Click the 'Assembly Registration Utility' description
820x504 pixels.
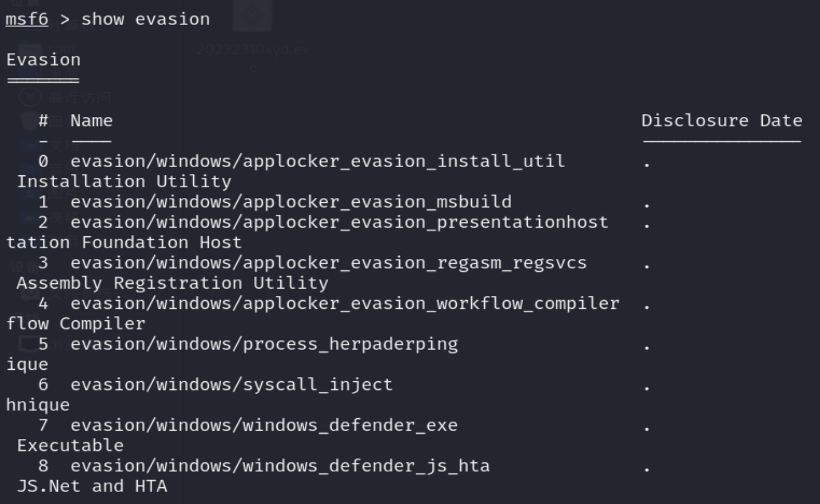(x=172, y=283)
